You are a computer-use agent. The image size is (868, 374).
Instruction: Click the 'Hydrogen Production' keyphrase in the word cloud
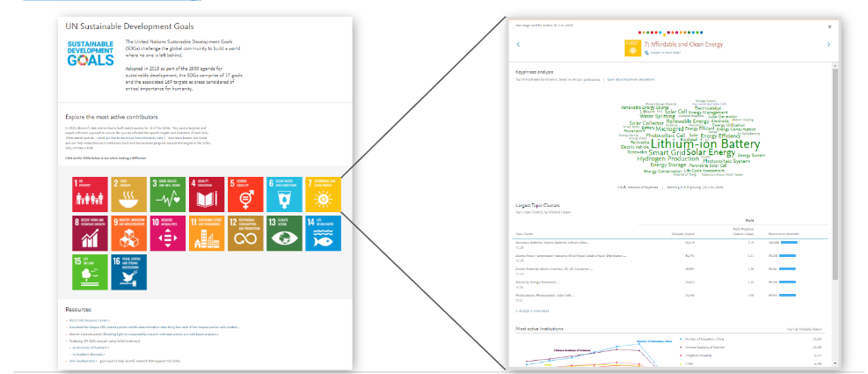(x=668, y=159)
